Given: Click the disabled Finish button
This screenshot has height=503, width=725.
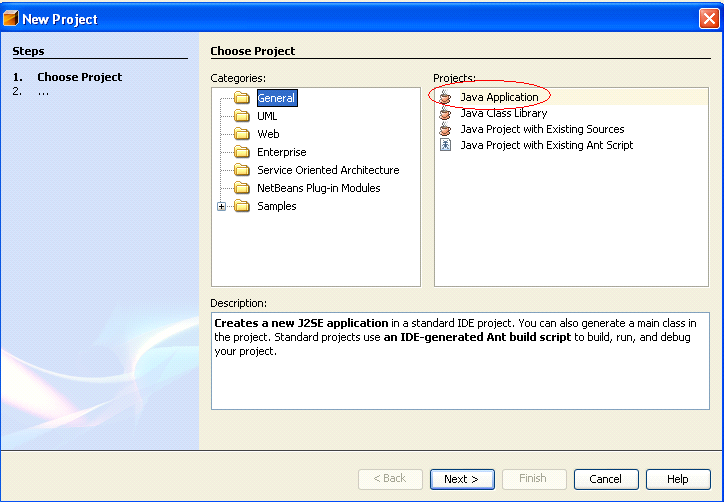Looking at the screenshot, I should pos(534,479).
